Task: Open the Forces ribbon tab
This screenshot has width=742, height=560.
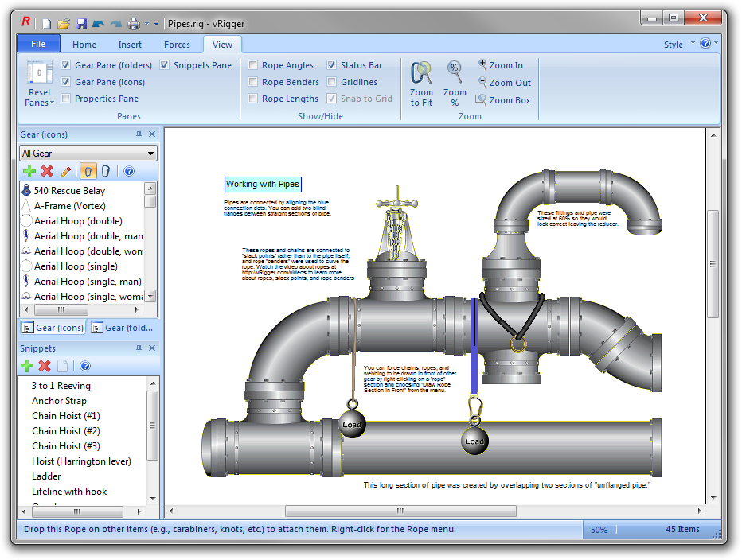Action: [x=177, y=45]
